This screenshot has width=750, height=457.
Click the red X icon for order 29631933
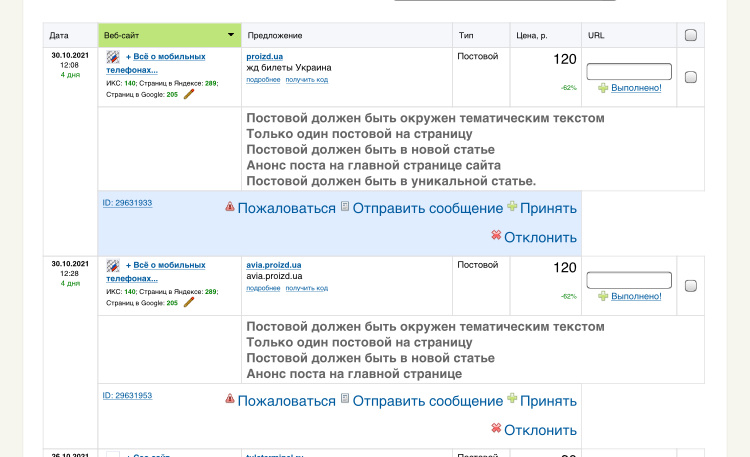496,236
